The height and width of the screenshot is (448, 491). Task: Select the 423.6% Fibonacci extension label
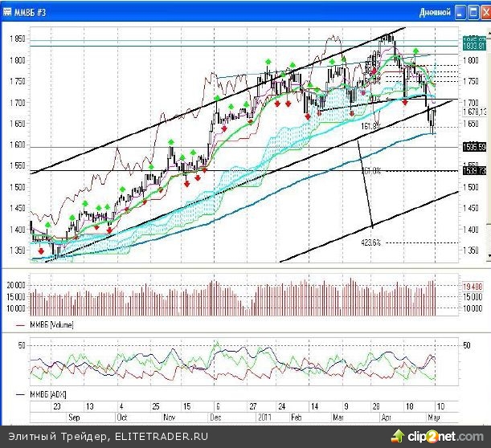click(370, 242)
